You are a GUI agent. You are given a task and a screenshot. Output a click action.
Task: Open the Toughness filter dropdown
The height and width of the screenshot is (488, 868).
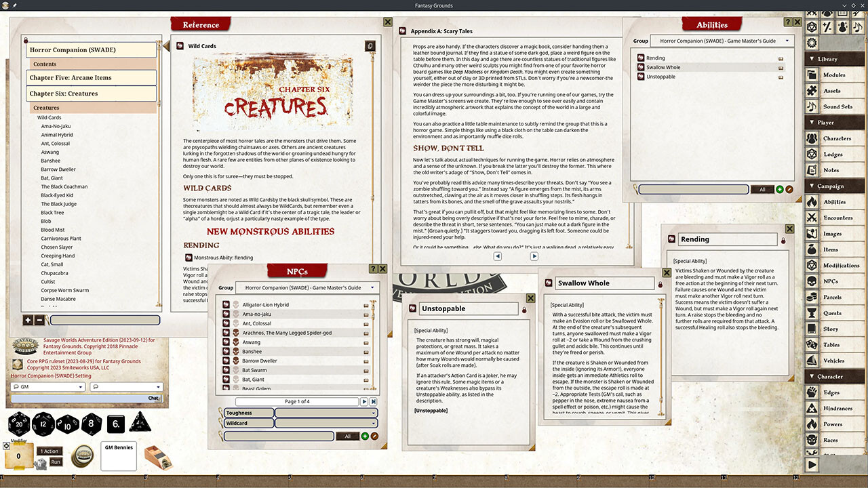[x=325, y=413]
